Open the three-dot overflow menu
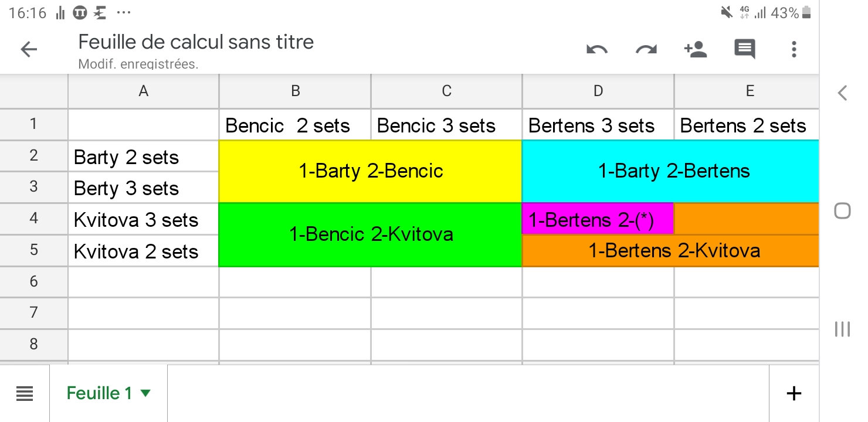This screenshot has width=868, height=422. point(794,50)
